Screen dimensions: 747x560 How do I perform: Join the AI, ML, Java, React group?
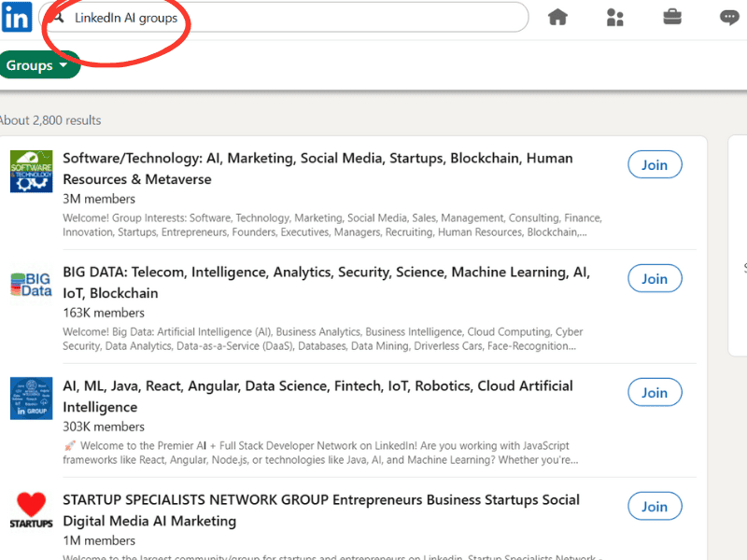655,393
